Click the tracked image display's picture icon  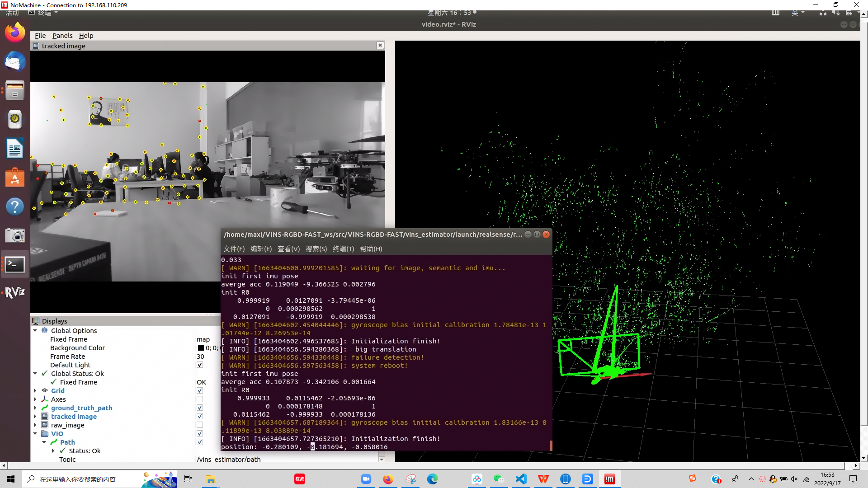pos(45,416)
